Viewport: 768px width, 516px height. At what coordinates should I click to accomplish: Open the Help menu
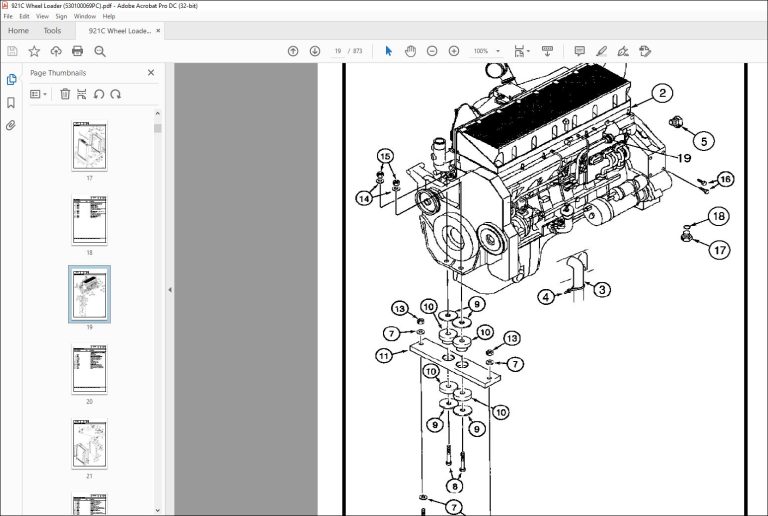click(x=109, y=16)
